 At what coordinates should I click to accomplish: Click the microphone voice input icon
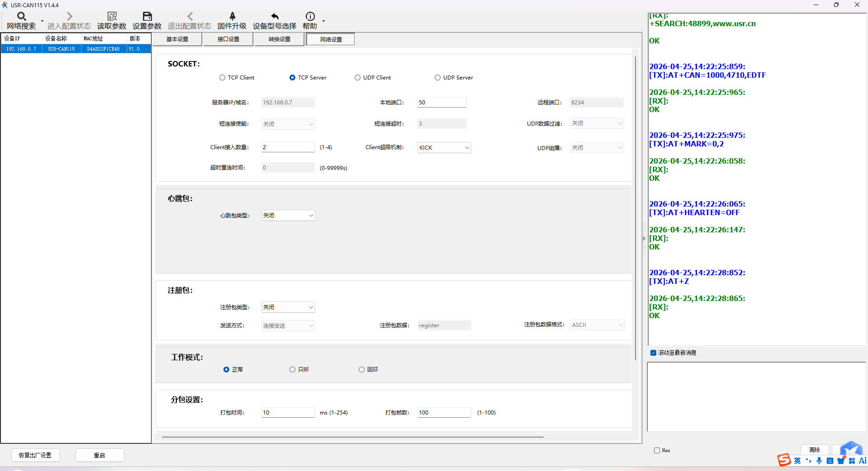(819, 461)
